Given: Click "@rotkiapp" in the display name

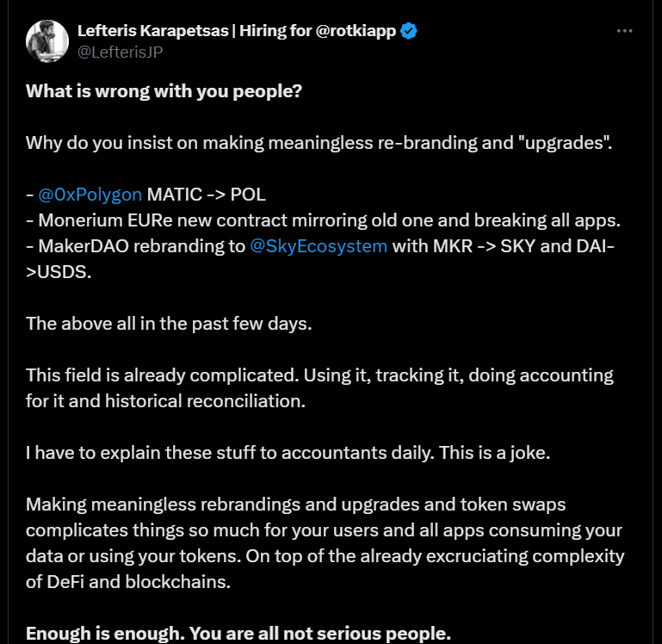Looking at the screenshot, I should (356, 31).
